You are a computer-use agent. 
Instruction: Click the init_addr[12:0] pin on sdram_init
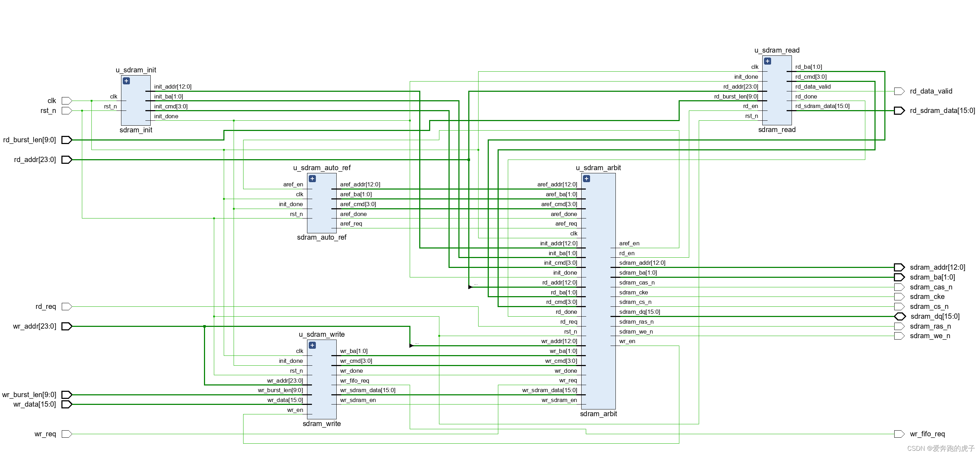(173, 87)
